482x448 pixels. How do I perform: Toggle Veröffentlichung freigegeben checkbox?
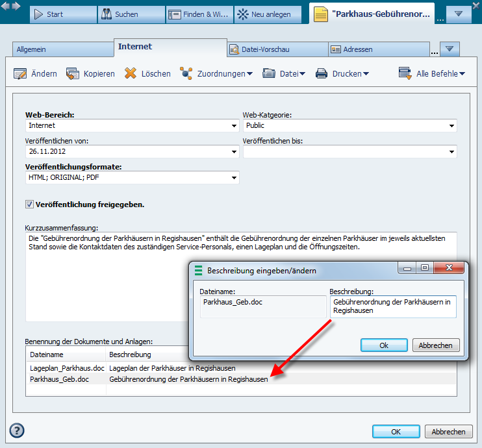pos(29,205)
